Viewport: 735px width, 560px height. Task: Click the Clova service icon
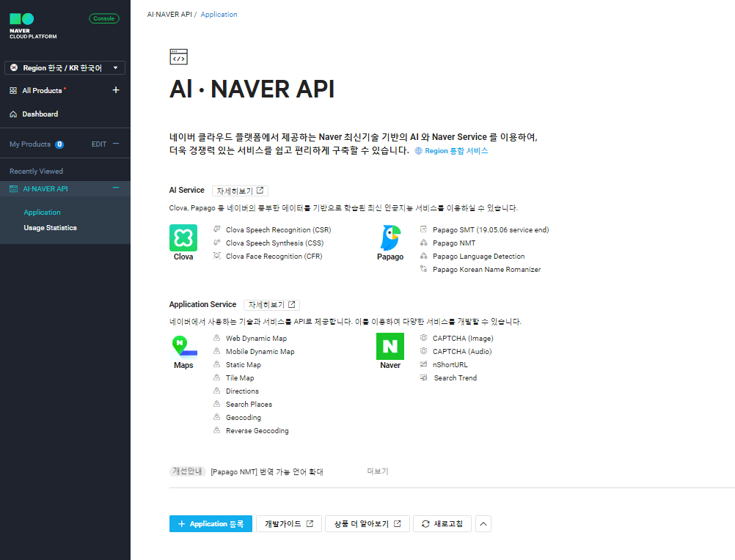183,238
